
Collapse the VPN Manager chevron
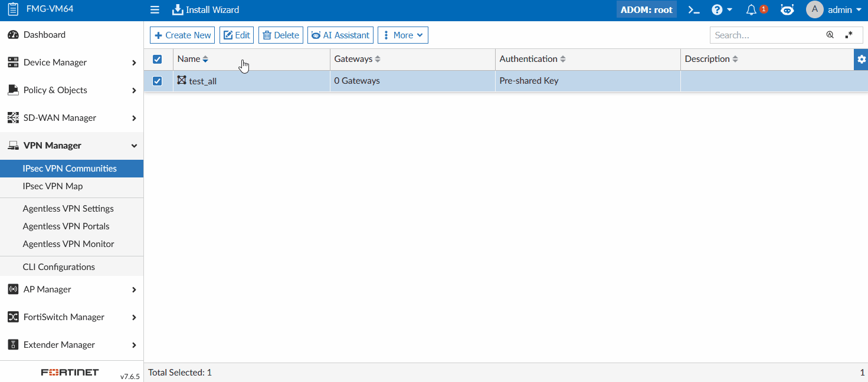pyautogui.click(x=134, y=146)
